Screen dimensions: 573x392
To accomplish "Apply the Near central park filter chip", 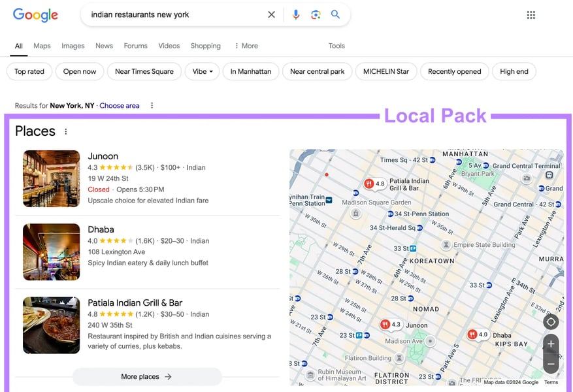I will tap(317, 72).
